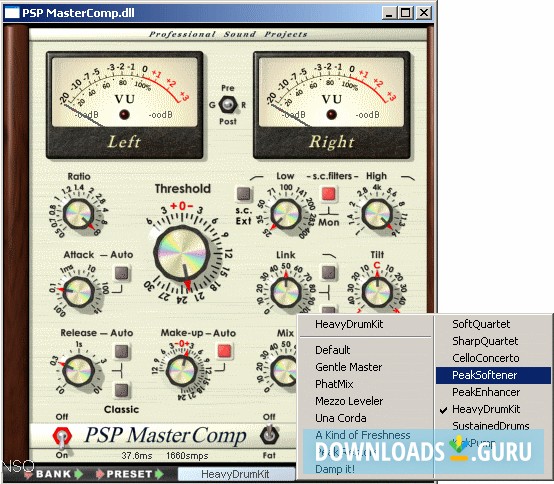This screenshot has height=484, width=554.
Task: Click the Professional Sound Projects header
Action: (228, 34)
